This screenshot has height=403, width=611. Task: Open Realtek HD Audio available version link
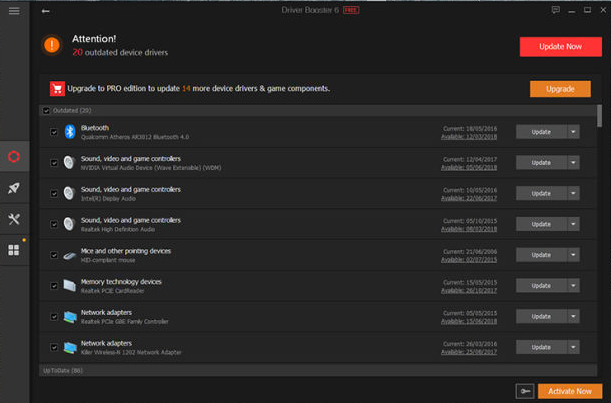point(469,229)
